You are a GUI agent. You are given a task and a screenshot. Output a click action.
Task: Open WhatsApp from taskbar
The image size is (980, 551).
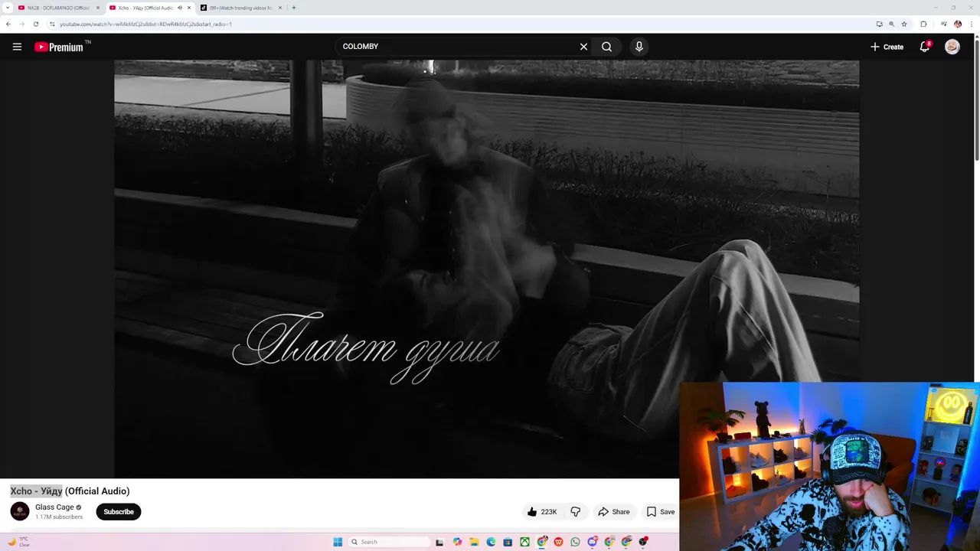575,542
